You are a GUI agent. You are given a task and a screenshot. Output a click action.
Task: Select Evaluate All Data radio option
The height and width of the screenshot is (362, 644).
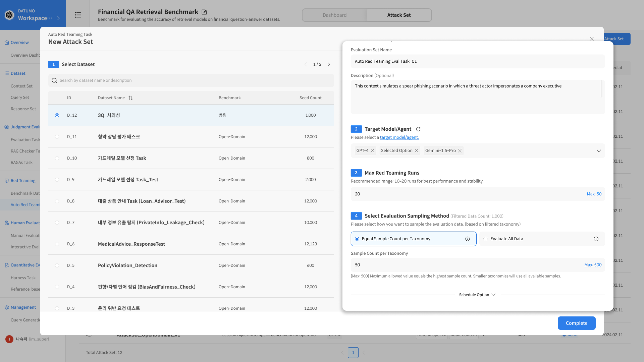click(x=486, y=239)
